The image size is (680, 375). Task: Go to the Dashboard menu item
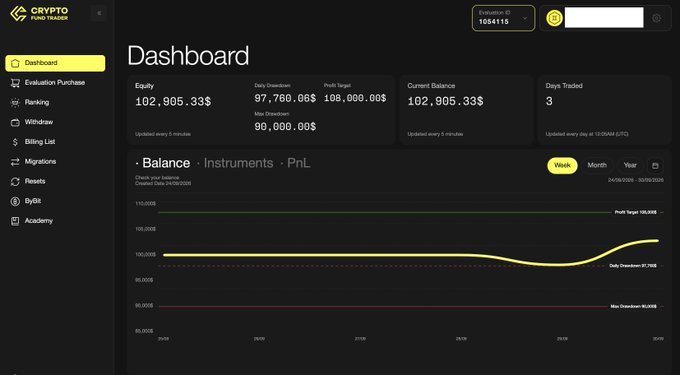click(55, 63)
